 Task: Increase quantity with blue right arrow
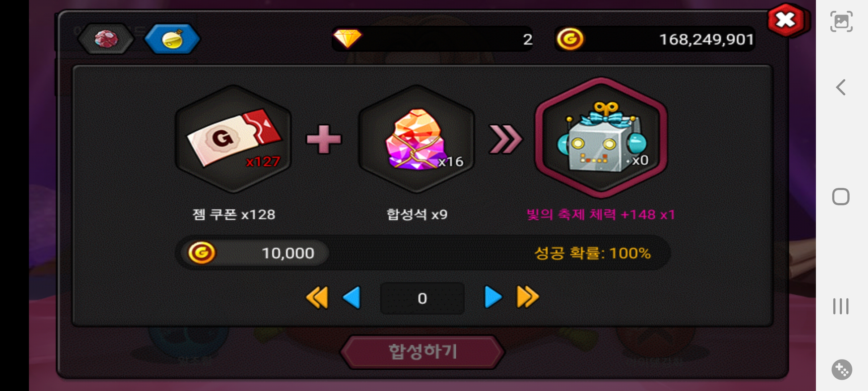point(493,298)
